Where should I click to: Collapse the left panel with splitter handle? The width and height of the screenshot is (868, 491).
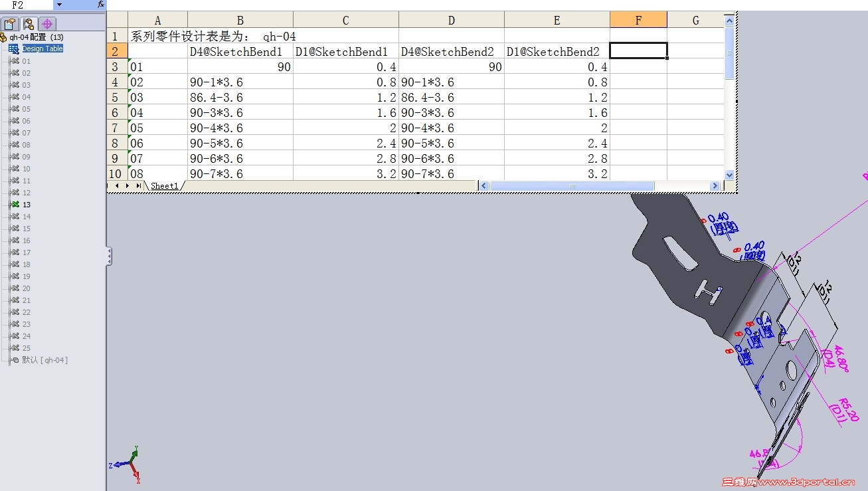point(109,256)
